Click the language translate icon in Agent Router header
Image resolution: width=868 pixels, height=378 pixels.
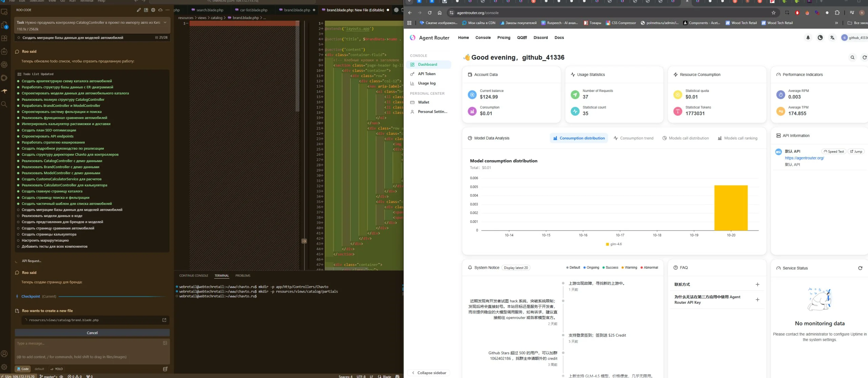[x=832, y=38]
